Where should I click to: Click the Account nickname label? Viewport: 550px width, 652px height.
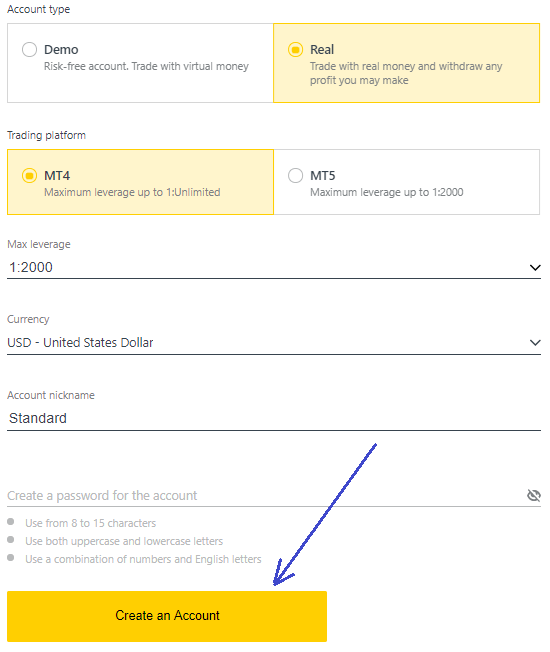click(x=51, y=395)
